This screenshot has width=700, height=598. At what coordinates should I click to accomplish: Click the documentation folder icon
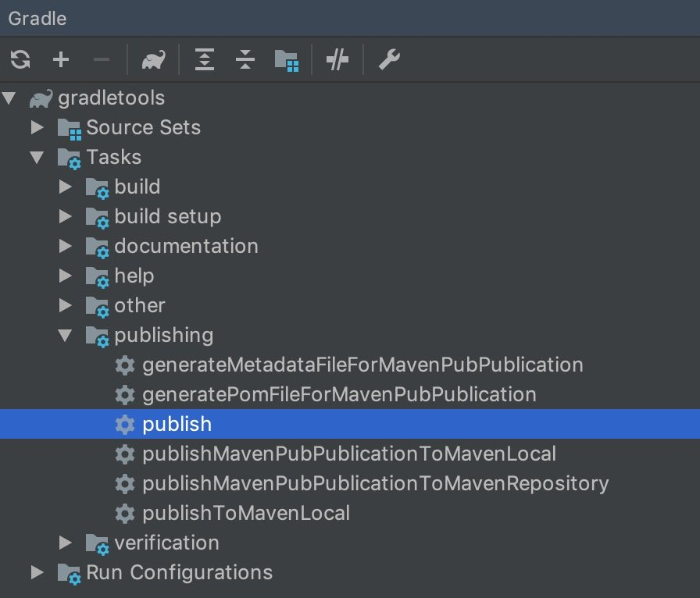[x=98, y=247]
